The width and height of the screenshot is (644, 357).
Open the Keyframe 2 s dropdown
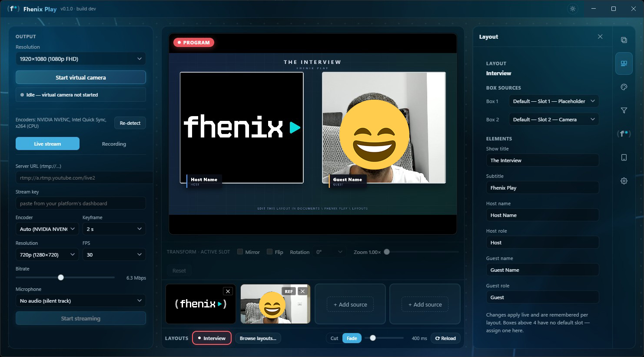[x=114, y=229]
